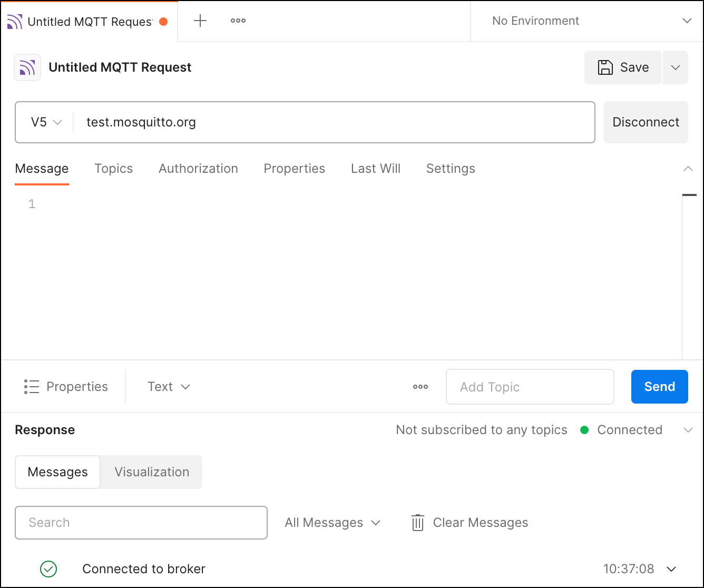Open message Properties via the list icon
This screenshot has width=704, height=588.
click(x=32, y=386)
